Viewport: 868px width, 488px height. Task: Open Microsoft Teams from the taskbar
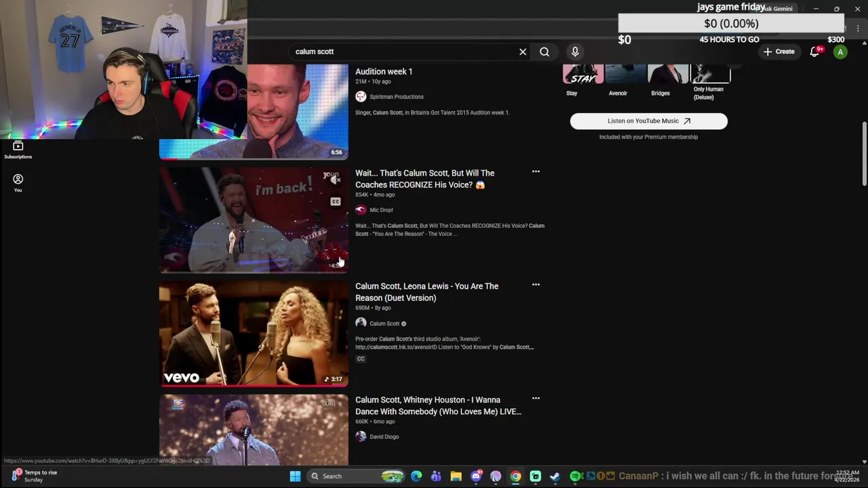coord(436,476)
